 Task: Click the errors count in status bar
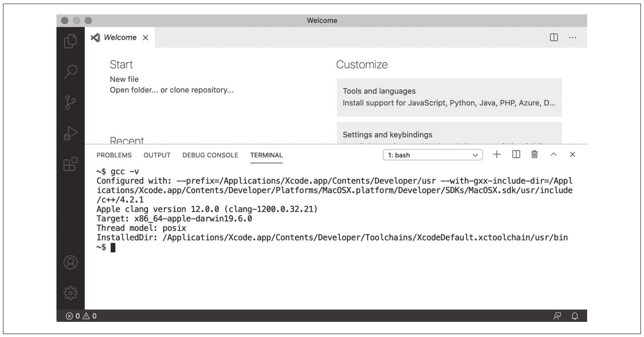click(73, 316)
